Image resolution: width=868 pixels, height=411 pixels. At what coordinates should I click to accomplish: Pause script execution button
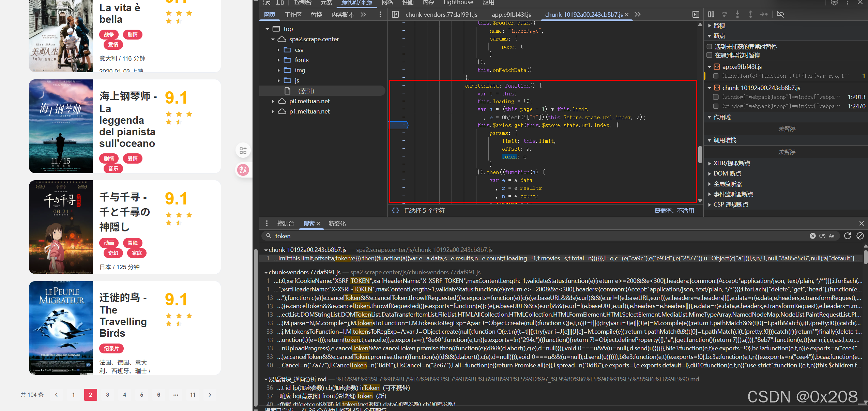711,15
